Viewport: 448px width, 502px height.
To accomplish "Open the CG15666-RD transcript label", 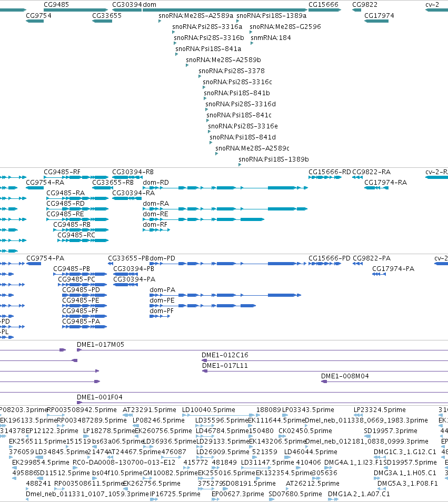I will [330, 172].
